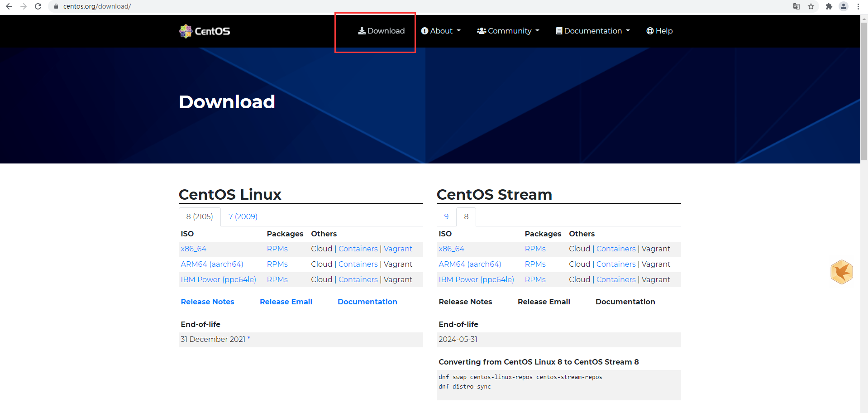Click the page vertical scrollbar
Screen dimensions: 868x413
pyautogui.click(x=864, y=213)
